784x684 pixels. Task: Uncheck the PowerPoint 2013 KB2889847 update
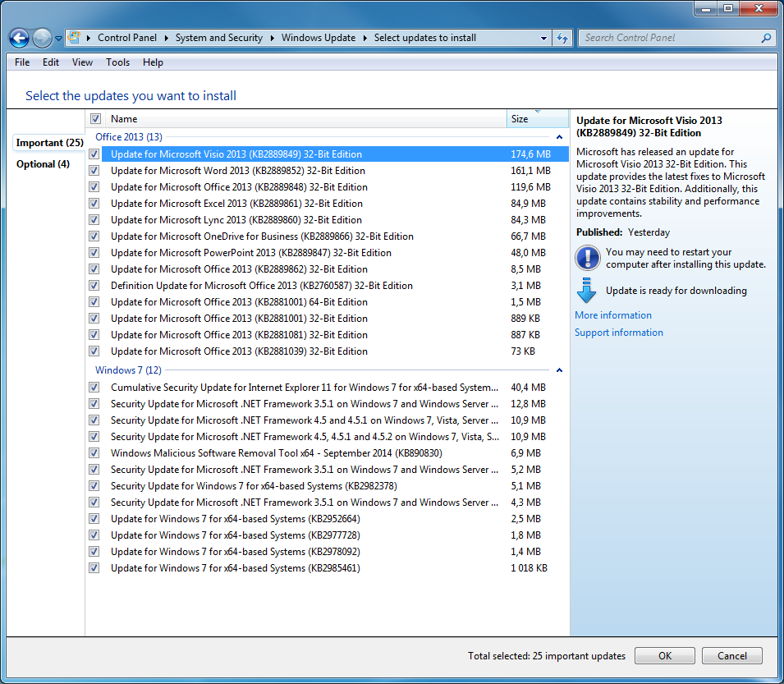click(x=94, y=253)
